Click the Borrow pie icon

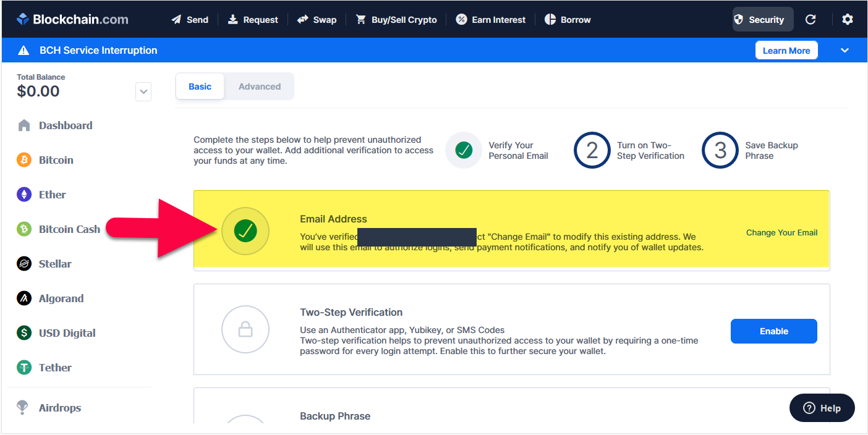[x=550, y=19]
